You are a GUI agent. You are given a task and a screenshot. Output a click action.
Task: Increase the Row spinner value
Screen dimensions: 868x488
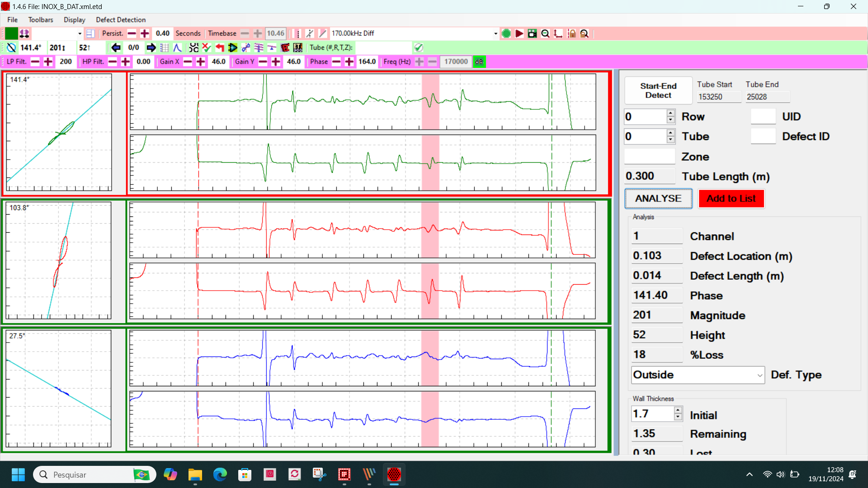(x=670, y=113)
